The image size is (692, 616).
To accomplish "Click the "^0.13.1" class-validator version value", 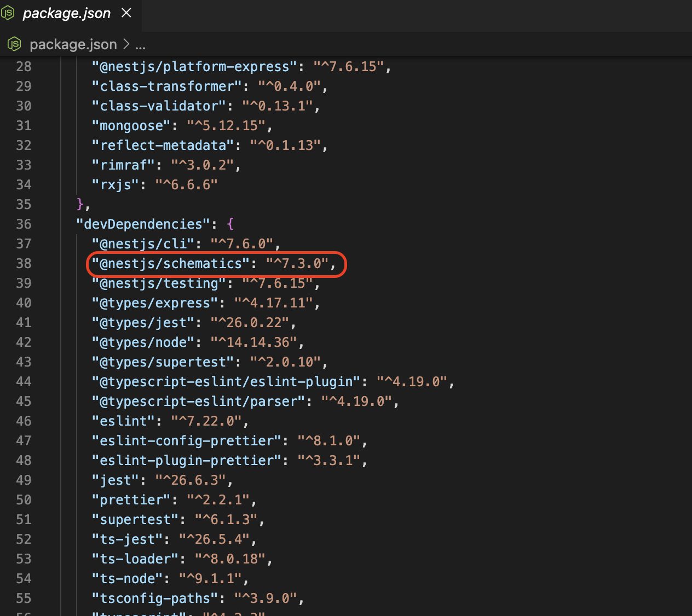I will [278, 106].
